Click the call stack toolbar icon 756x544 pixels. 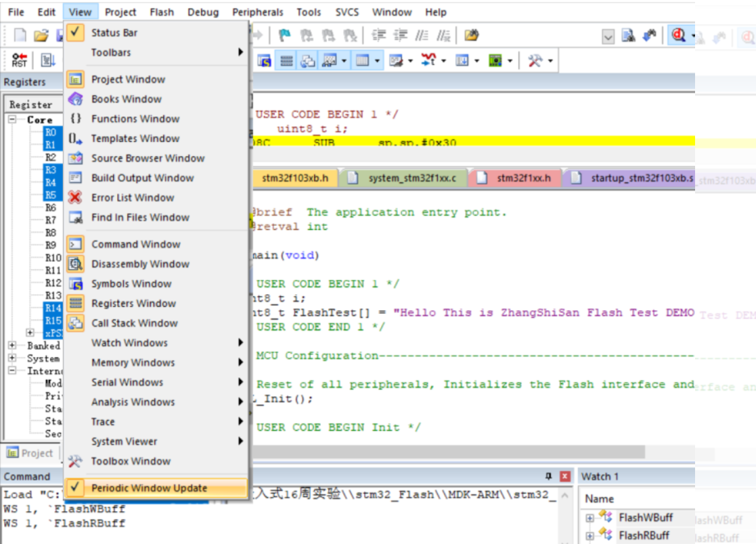tap(307, 61)
